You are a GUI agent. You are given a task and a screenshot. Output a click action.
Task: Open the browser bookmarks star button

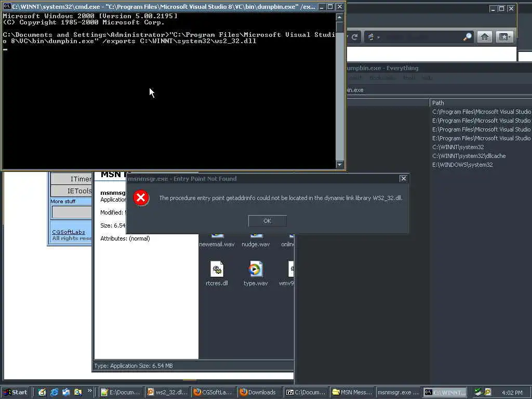click(x=504, y=37)
